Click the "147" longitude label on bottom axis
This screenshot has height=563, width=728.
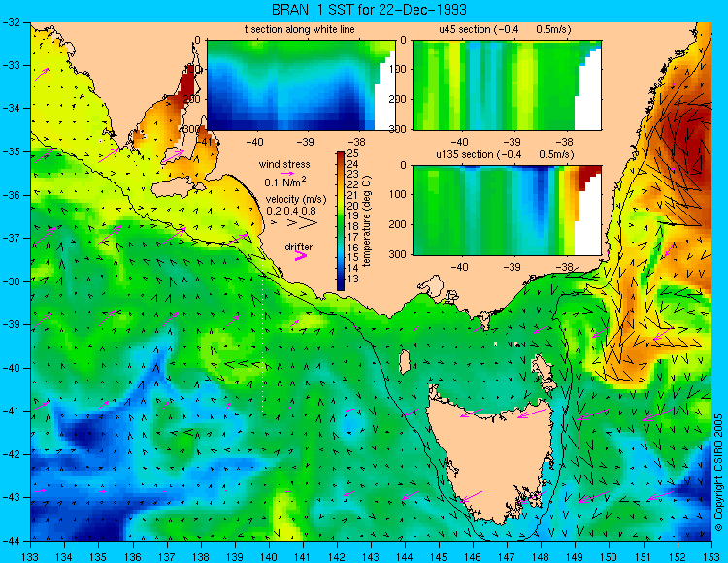tap(507, 555)
